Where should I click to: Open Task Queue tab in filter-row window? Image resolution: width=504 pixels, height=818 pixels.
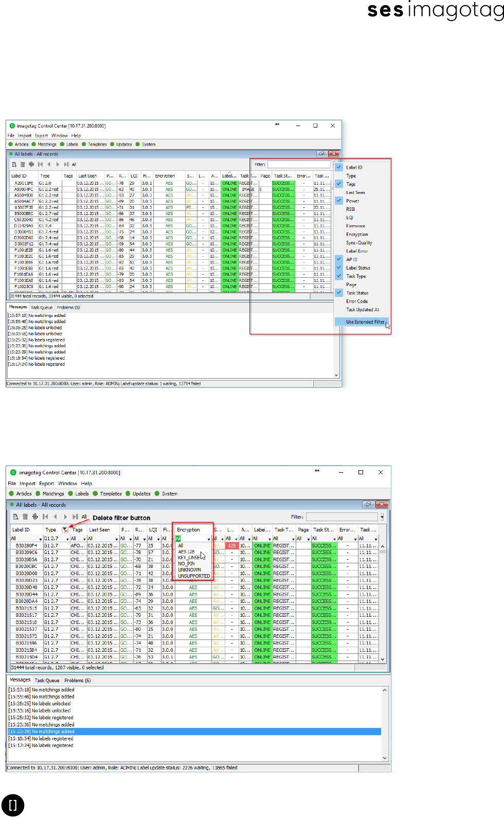pos(47,681)
